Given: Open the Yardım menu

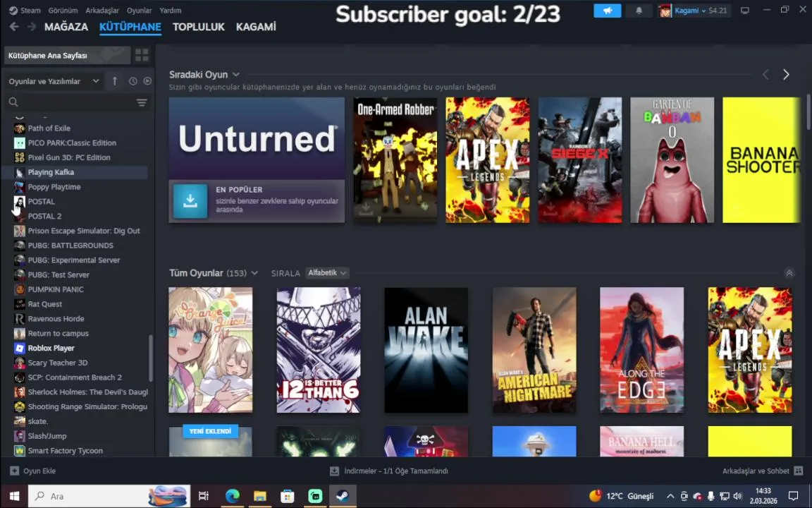Looking at the screenshot, I should coord(171,11).
